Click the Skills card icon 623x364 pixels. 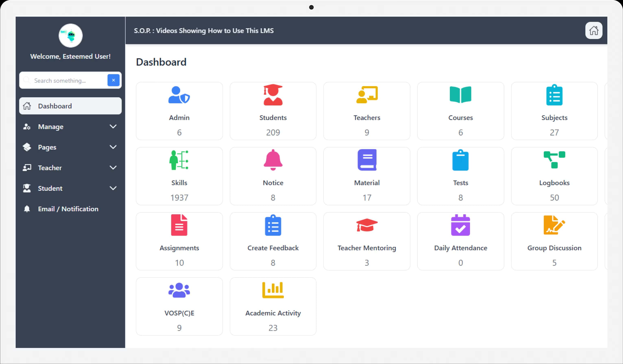[179, 160]
